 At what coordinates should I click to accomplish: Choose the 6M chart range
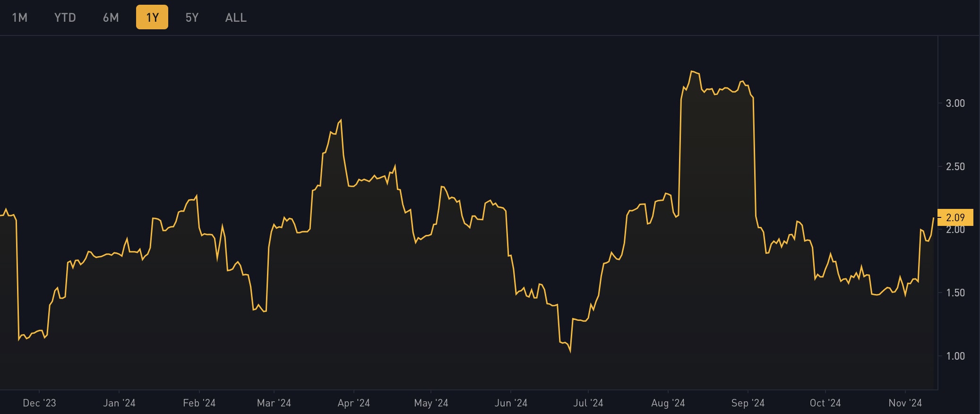point(111,17)
